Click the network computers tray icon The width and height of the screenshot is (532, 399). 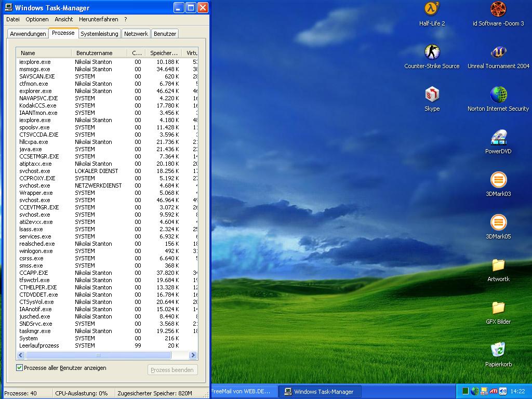[484, 391]
